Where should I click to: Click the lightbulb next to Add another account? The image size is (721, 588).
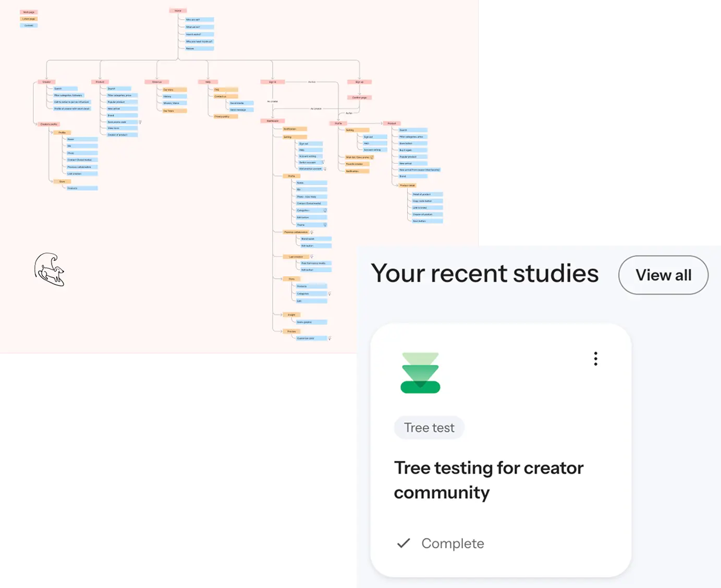(x=325, y=169)
